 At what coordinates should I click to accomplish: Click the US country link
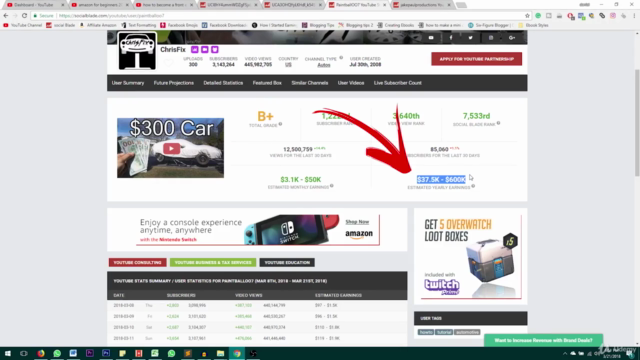(x=288, y=65)
